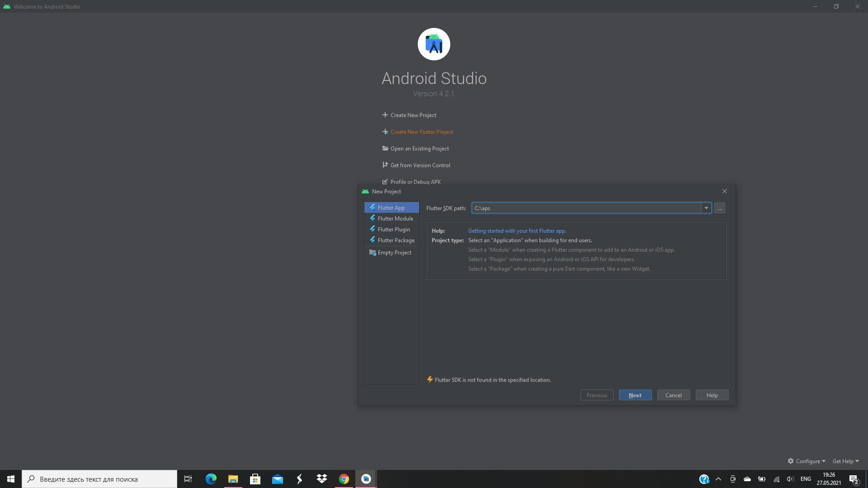Click the Help button in New Project dialog

click(712, 395)
